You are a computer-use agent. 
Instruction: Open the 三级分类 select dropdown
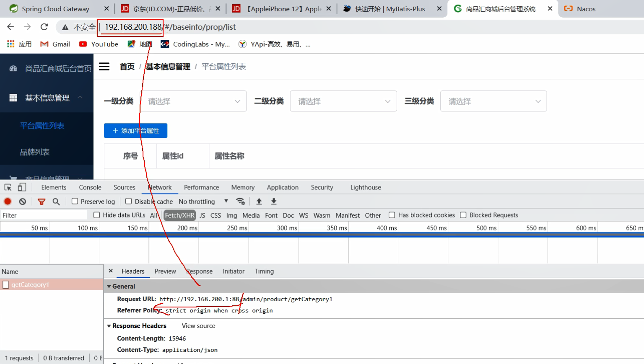(493, 101)
